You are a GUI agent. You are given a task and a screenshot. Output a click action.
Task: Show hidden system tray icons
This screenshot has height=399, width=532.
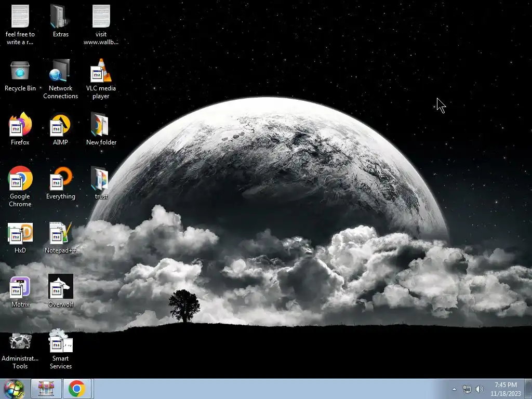[454, 389]
